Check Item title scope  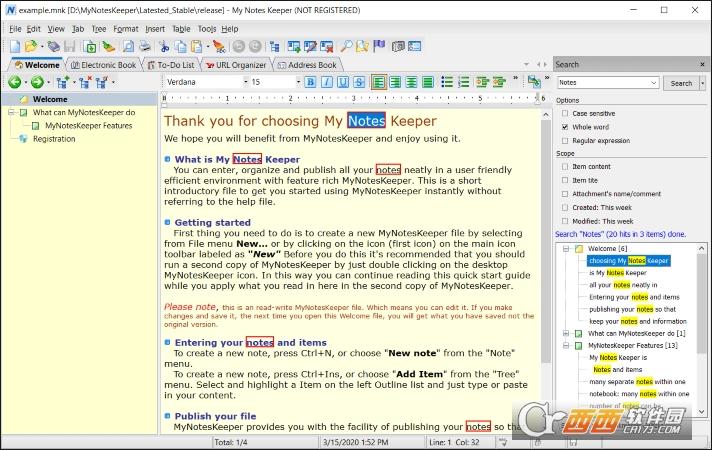[x=565, y=180]
